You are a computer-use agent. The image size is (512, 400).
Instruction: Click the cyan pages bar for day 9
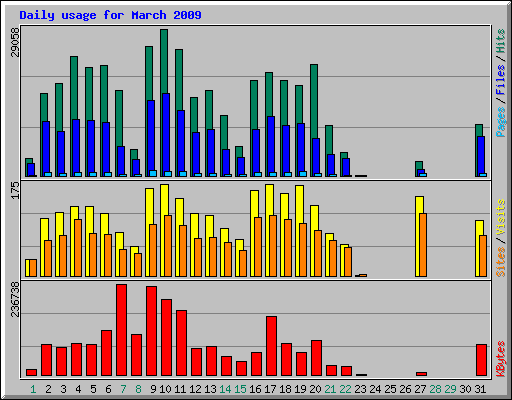point(153,173)
